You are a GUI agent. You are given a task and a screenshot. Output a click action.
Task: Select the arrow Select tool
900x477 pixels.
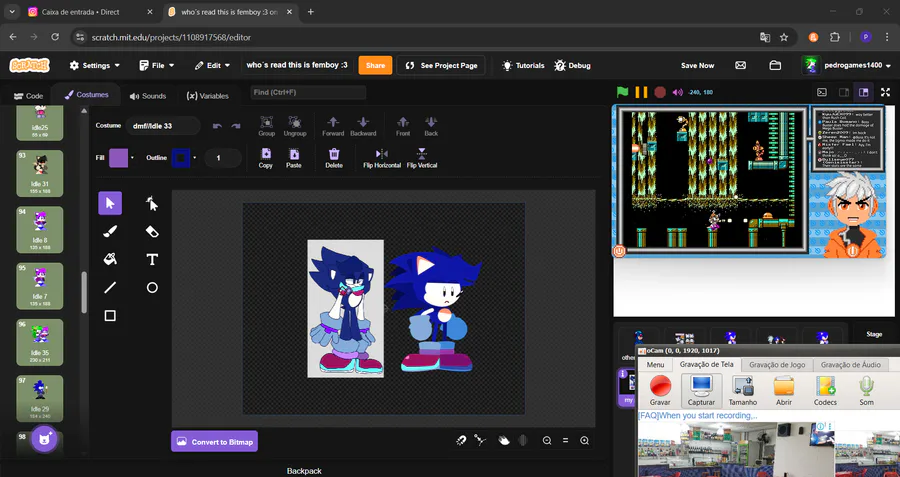pos(110,203)
